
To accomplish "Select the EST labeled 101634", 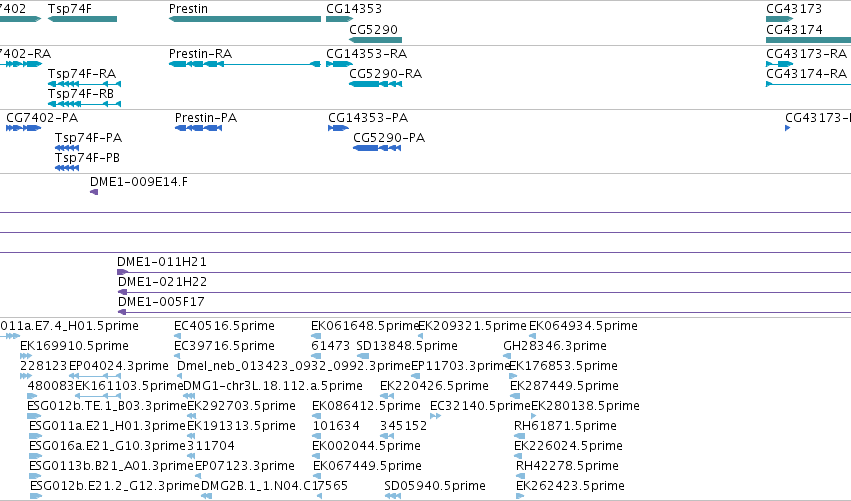I will 336,426.
